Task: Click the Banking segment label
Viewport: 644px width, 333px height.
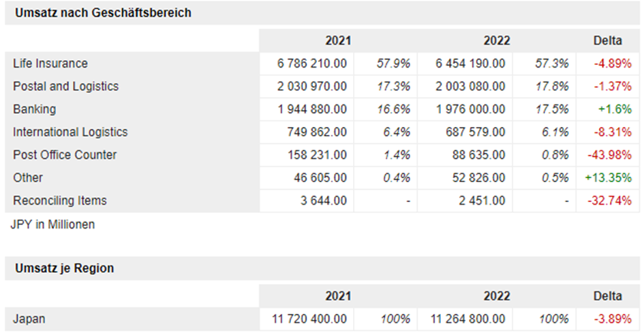Action: [x=34, y=109]
